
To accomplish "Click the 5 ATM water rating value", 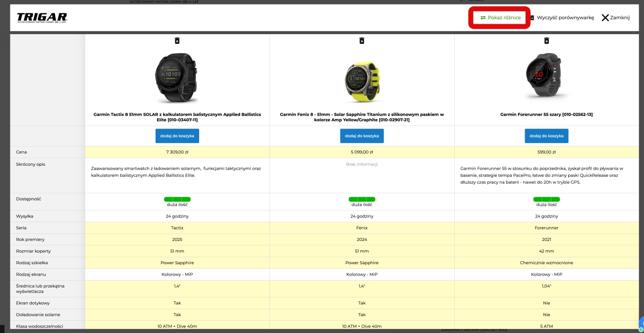I will [546, 327].
